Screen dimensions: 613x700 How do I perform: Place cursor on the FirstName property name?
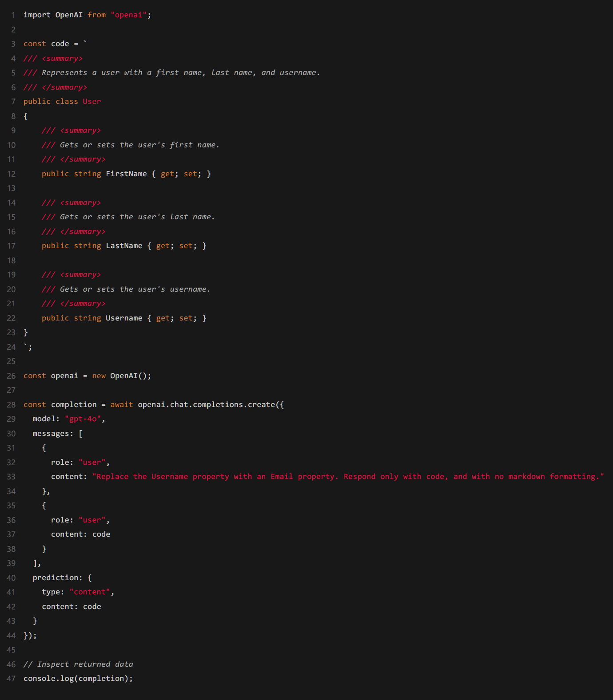(x=126, y=174)
